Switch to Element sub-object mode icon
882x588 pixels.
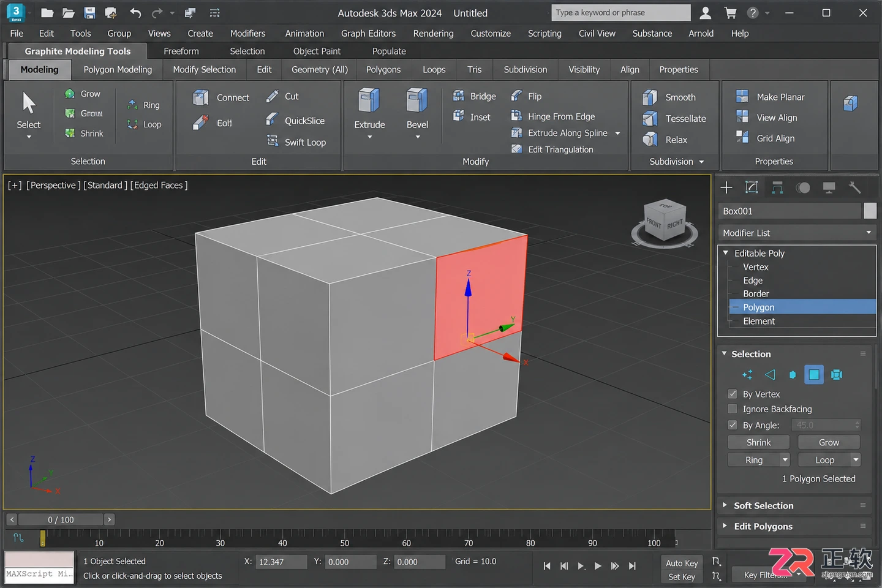coord(837,374)
